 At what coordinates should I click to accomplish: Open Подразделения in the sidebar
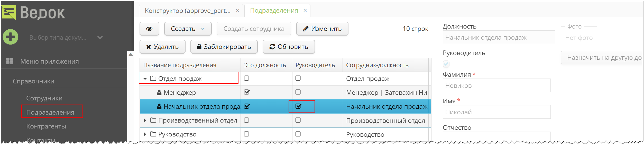[50, 112]
